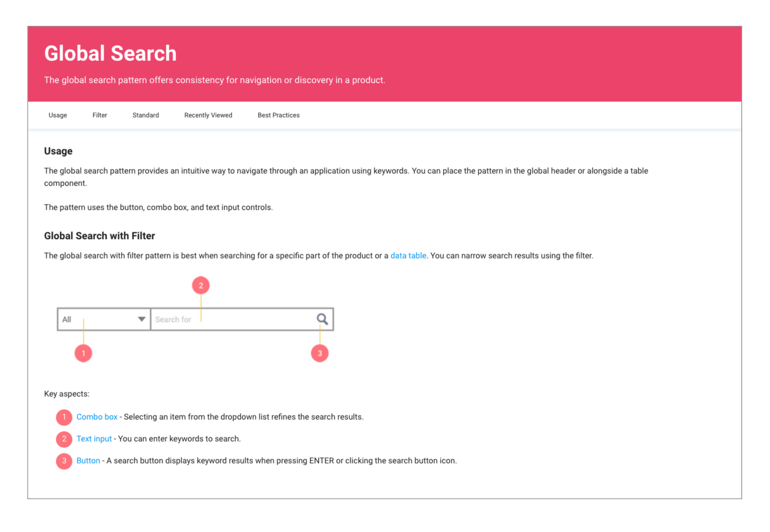This screenshot has height=532, width=770.
Task: Click the Global Search with Filter heading
Action: 99,236
